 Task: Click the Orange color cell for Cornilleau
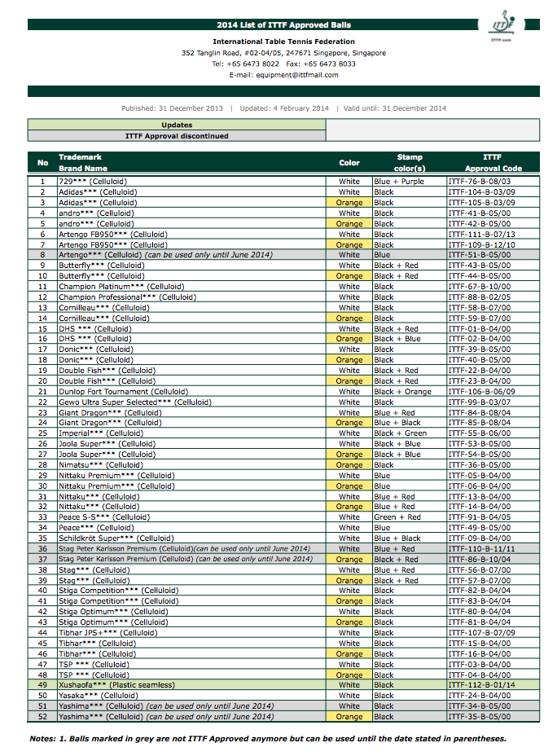tap(349, 319)
